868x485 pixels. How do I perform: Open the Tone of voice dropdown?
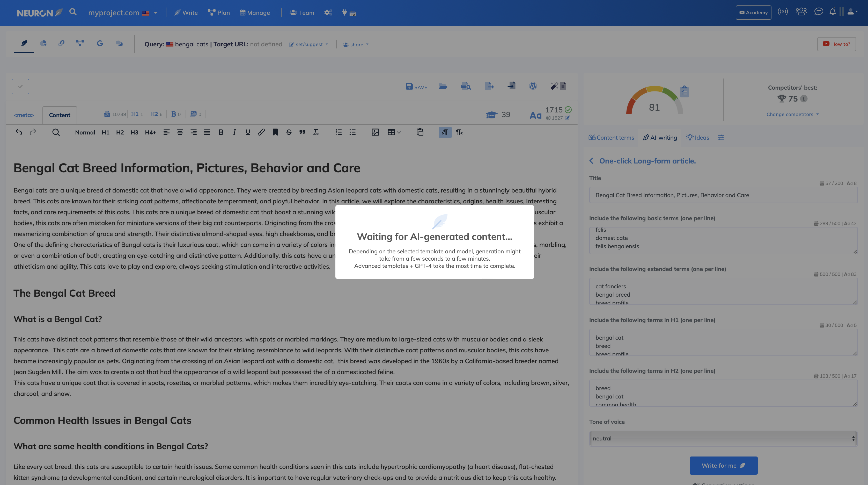tap(723, 438)
